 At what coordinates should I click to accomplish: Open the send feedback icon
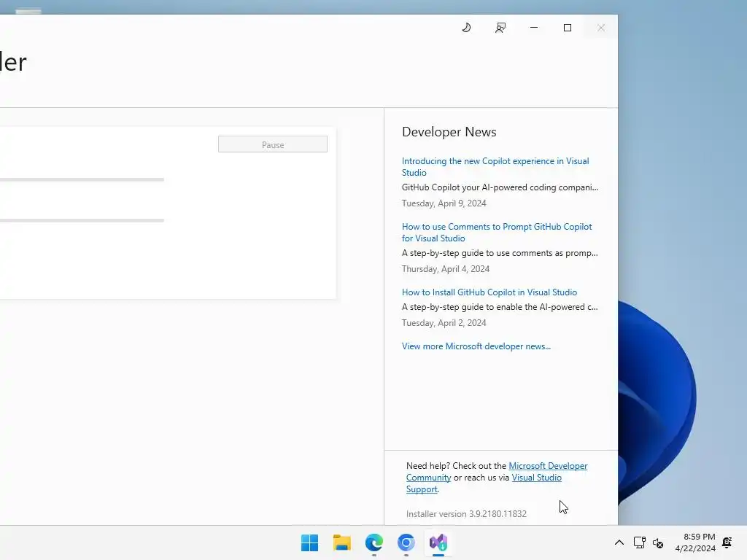[x=500, y=28]
